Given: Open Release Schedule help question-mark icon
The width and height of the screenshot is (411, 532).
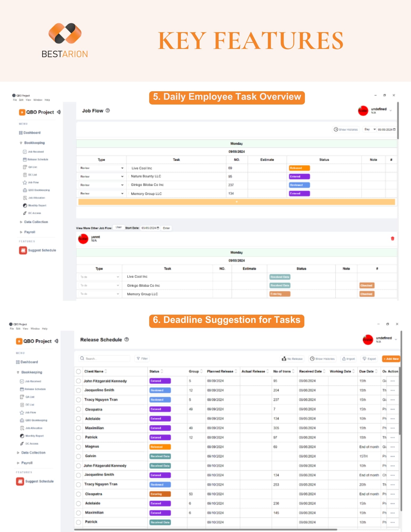Looking at the screenshot, I should point(127,339).
